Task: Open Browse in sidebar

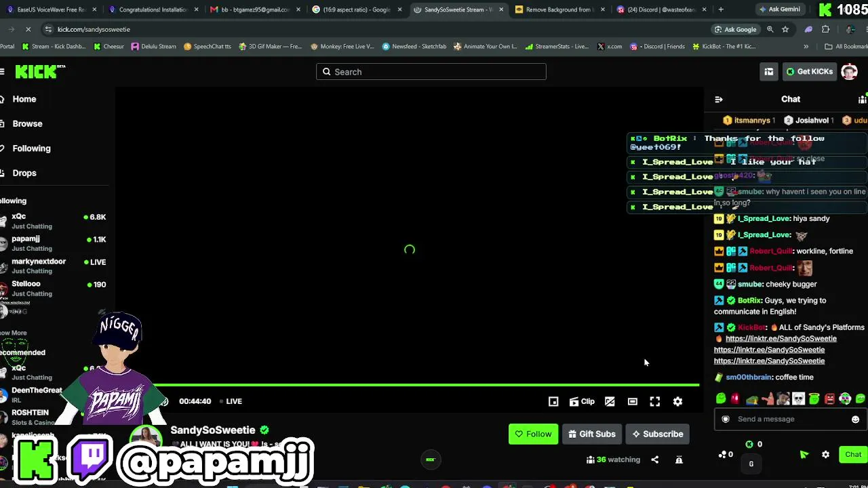Action: coord(27,123)
